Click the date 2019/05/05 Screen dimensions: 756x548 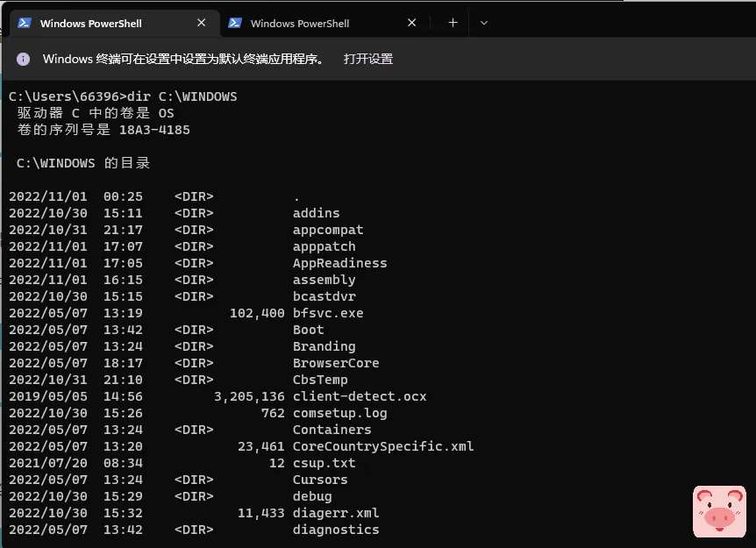click(48, 396)
